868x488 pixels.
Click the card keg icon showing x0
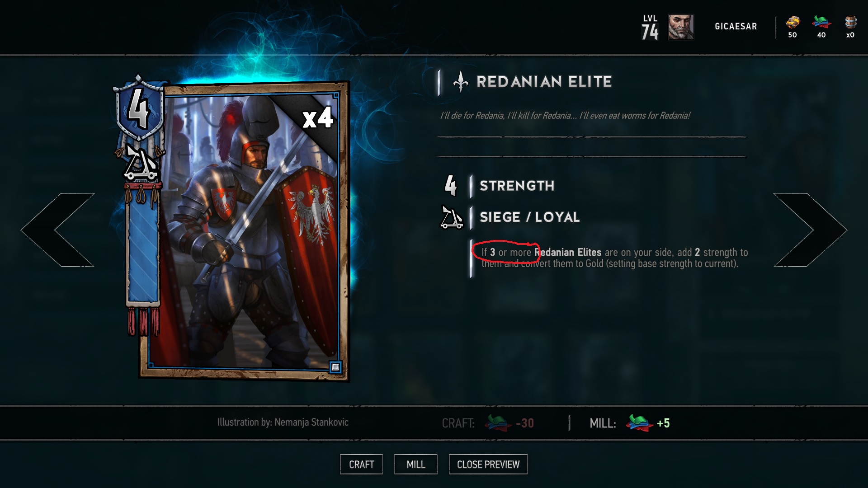(x=850, y=22)
